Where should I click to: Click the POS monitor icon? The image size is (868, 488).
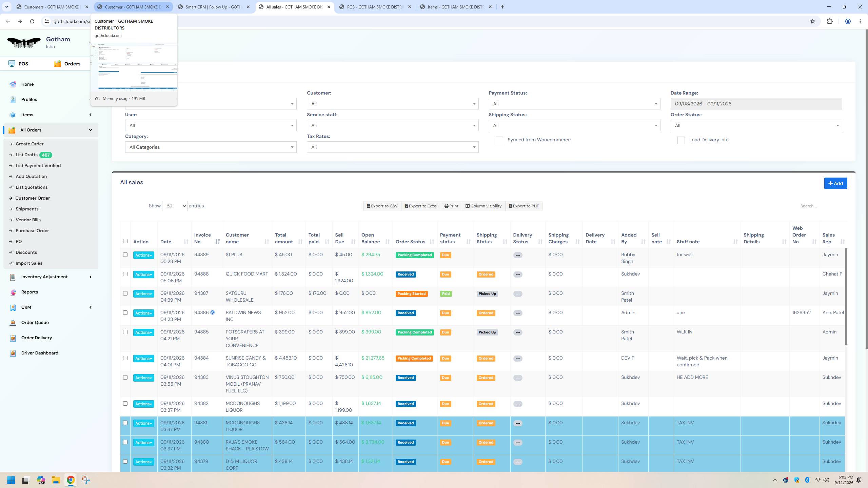tap(12, 64)
